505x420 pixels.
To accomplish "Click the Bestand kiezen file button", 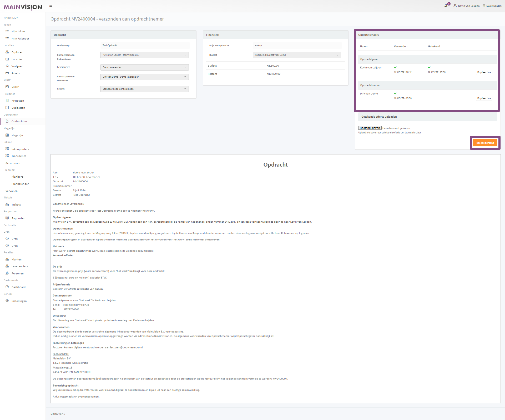I will (x=370, y=128).
